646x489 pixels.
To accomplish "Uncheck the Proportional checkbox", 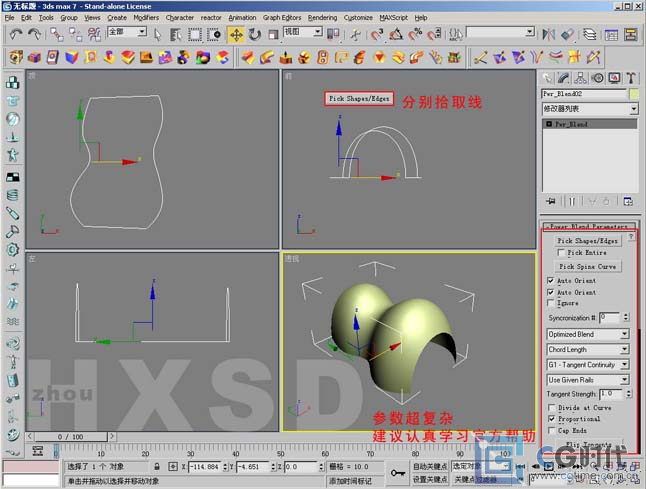I will [551, 419].
